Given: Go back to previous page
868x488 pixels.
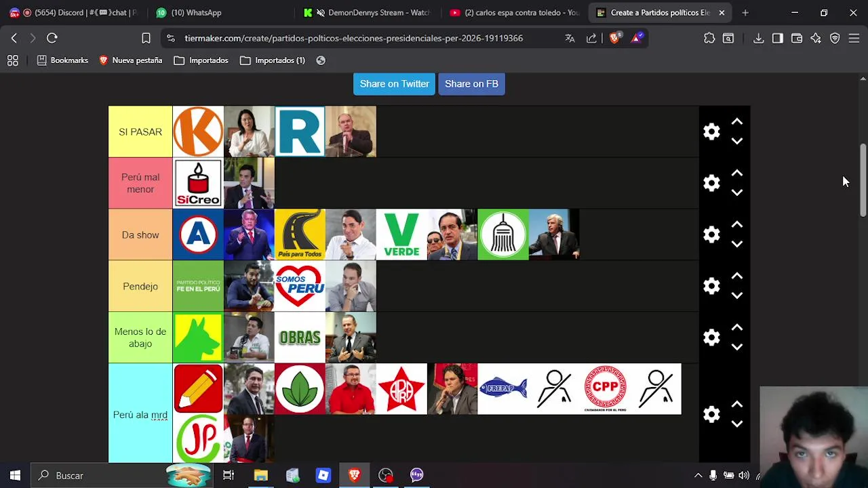Looking at the screenshot, I should click(14, 38).
